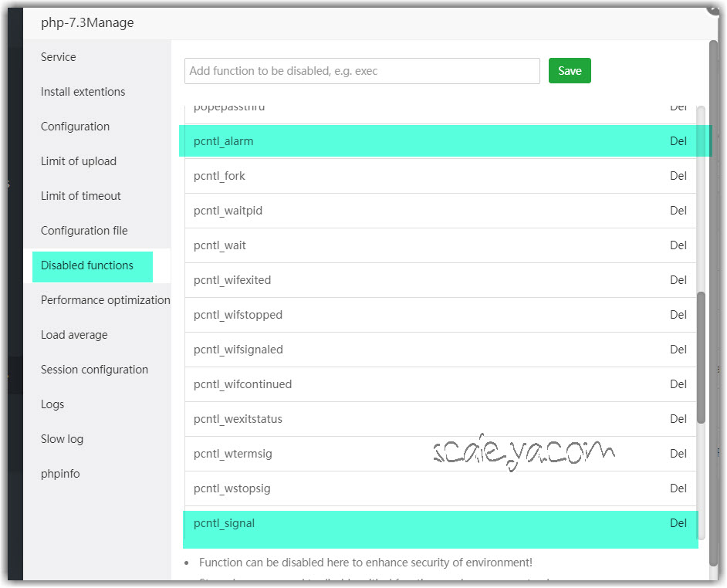Open Limit of timeout settings
The height and width of the screenshot is (588, 727).
tap(81, 196)
